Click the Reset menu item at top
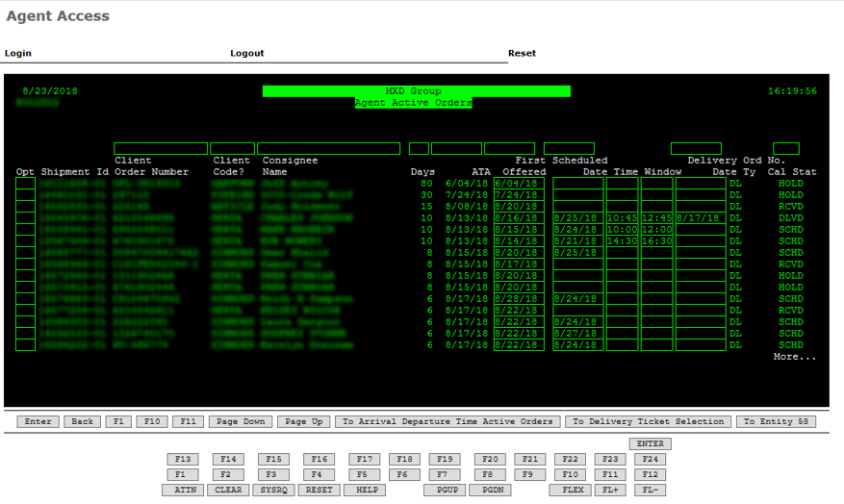The height and width of the screenshot is (504, 844). click(523, 53)
